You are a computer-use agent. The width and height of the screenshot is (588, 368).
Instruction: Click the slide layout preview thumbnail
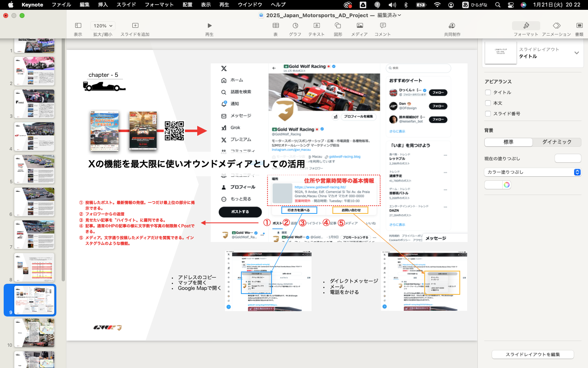[501, 53]
